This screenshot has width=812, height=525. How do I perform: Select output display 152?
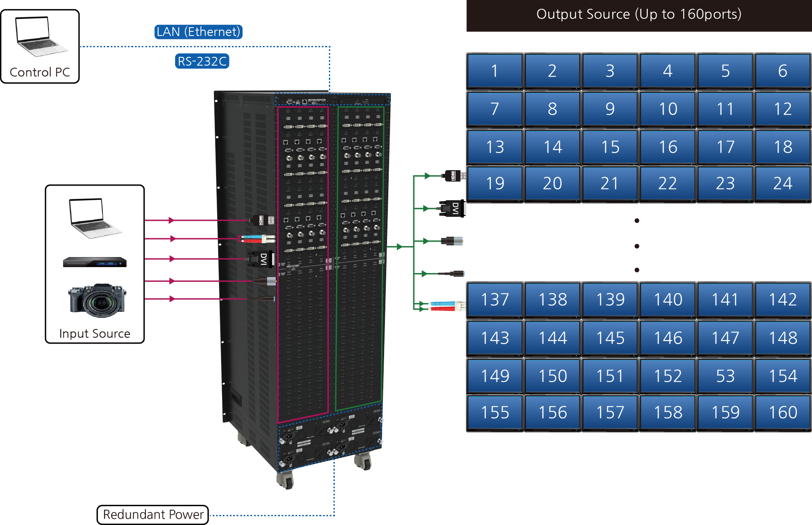[x=668, y=376]
